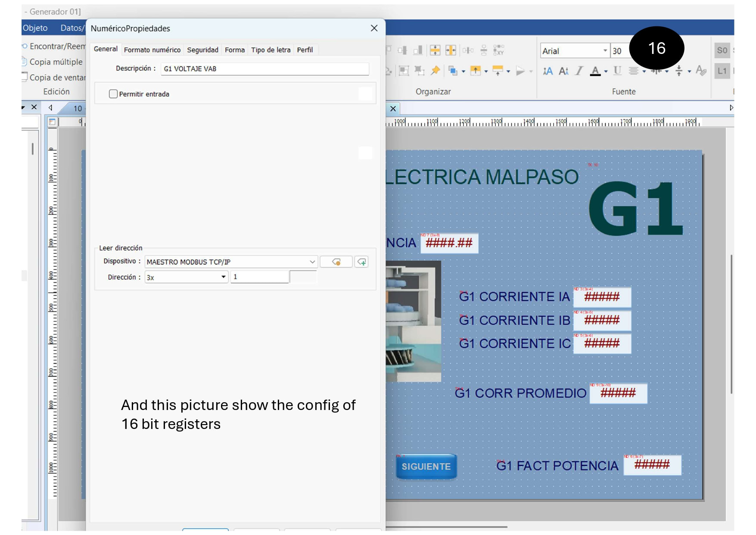The image size is (756, 535).
Task: Click the pin object icon
Action: point(436,70)
